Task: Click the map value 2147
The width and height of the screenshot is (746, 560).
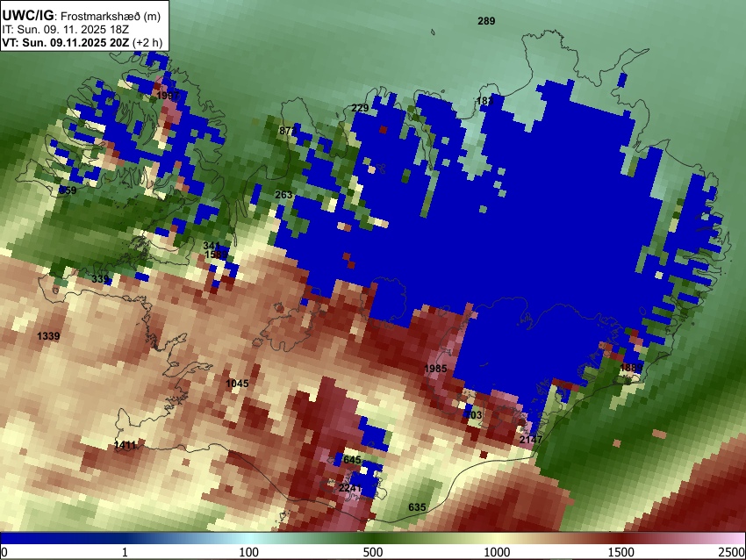Action: click(531, 440)
